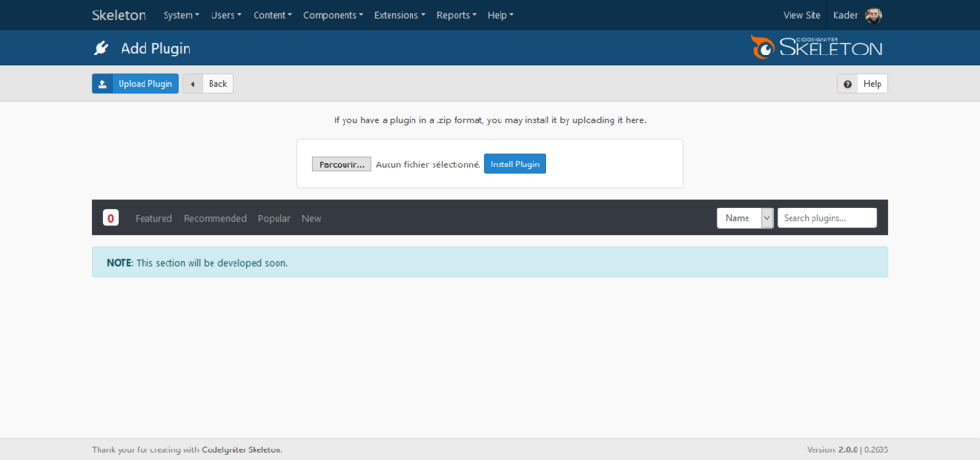The height and width of the screenshot is (460, 980).
Task: Click Parcourir to browse for a file
Action: [x=342, y=164]
